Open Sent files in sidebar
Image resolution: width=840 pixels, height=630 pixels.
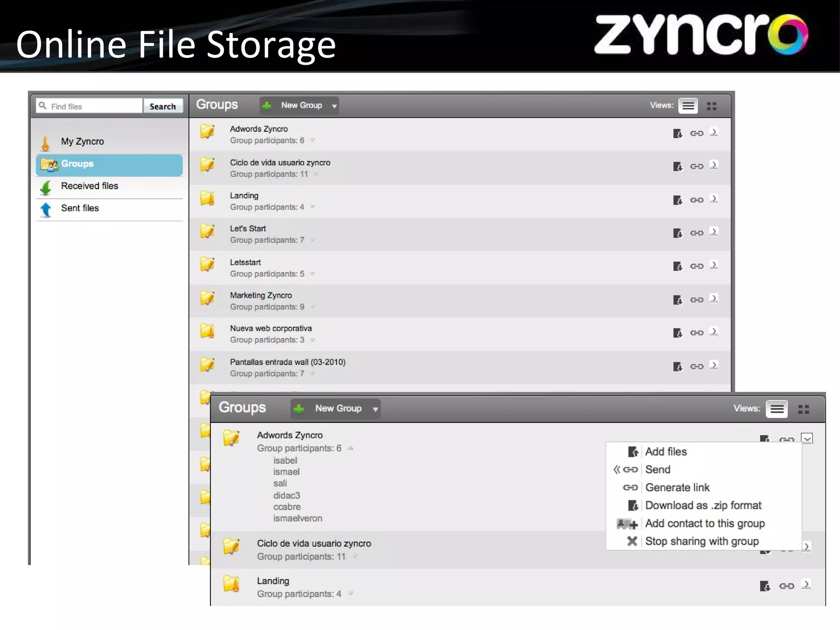point(109,209)
